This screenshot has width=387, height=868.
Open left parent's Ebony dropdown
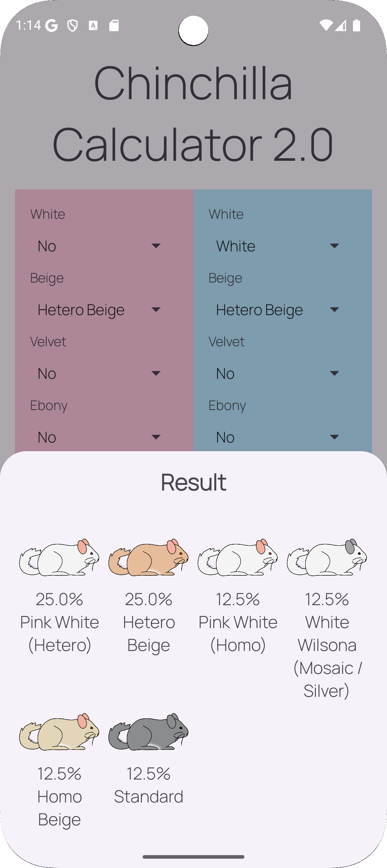tap(99, 437)
